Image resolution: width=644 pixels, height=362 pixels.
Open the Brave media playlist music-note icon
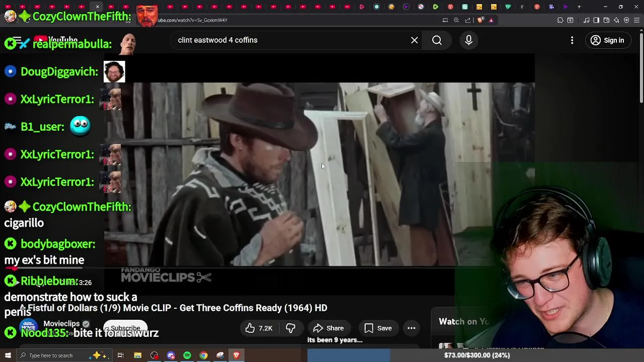point(586,20)
